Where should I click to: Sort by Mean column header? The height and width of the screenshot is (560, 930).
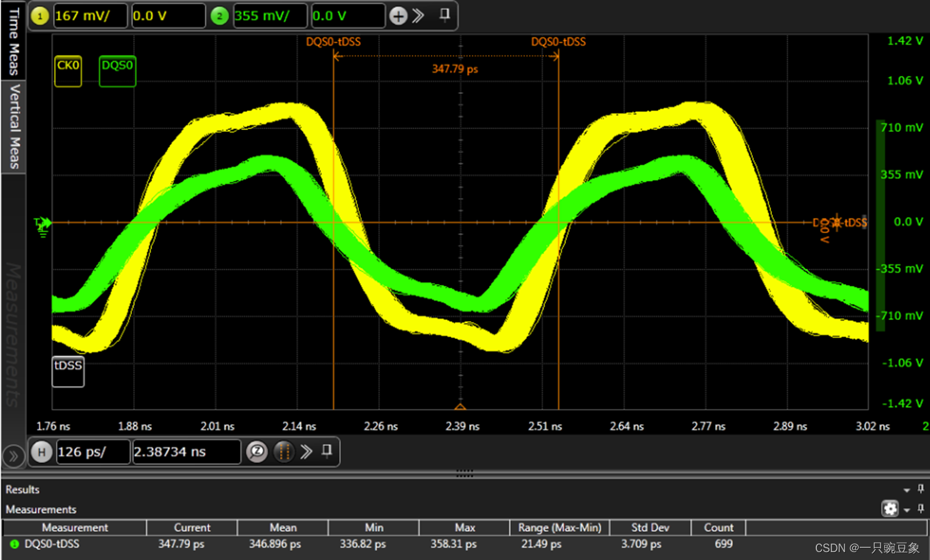click(283, 528)
